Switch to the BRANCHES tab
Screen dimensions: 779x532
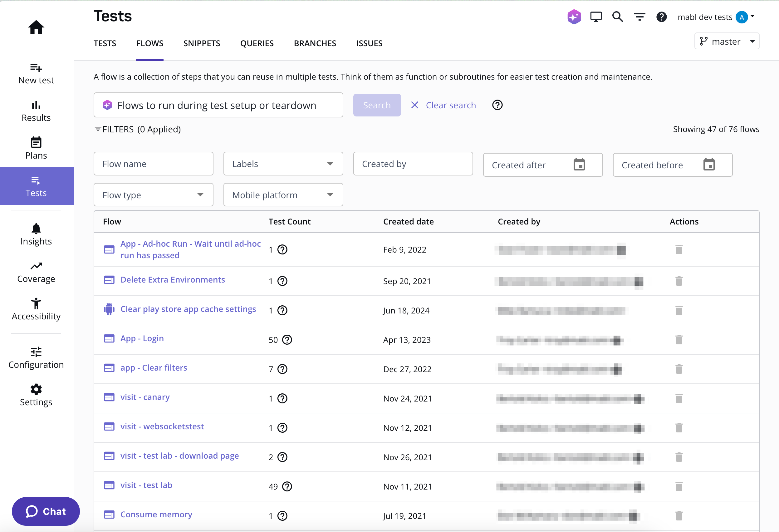pos(315,43)
